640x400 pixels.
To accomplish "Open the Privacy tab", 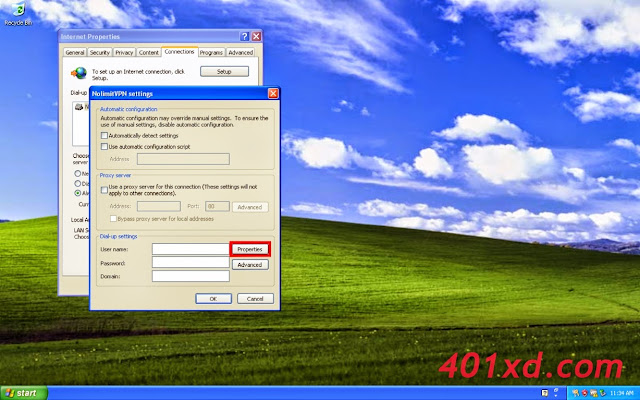I will tap(124, 53).
